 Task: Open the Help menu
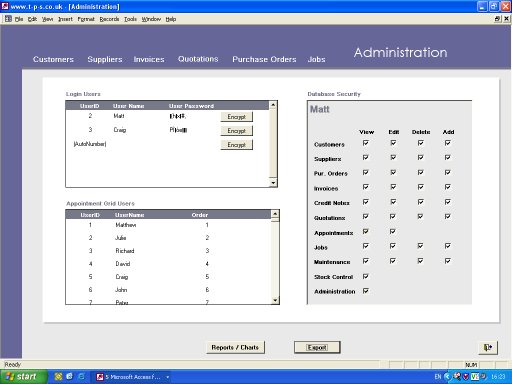point(171,19)
